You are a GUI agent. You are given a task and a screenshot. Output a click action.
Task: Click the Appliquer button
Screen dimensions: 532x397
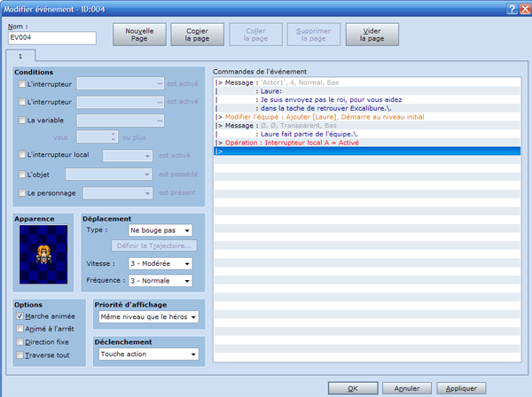(x=461, y=388)
